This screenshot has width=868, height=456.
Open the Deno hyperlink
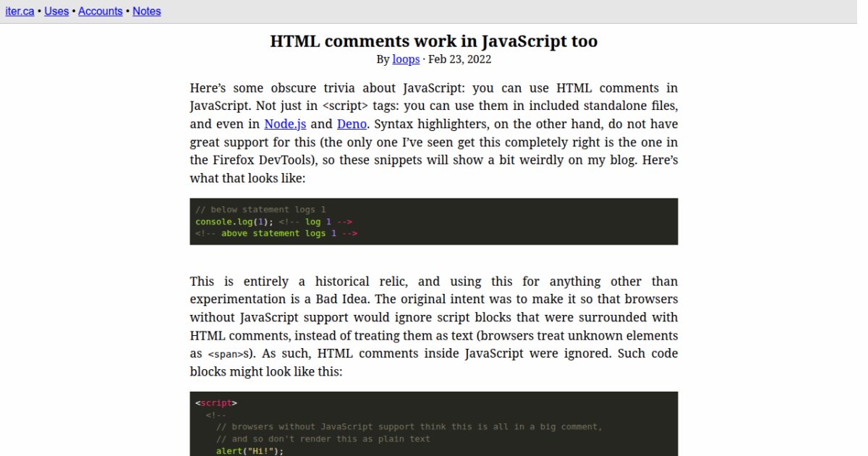(x=352, y=124)
